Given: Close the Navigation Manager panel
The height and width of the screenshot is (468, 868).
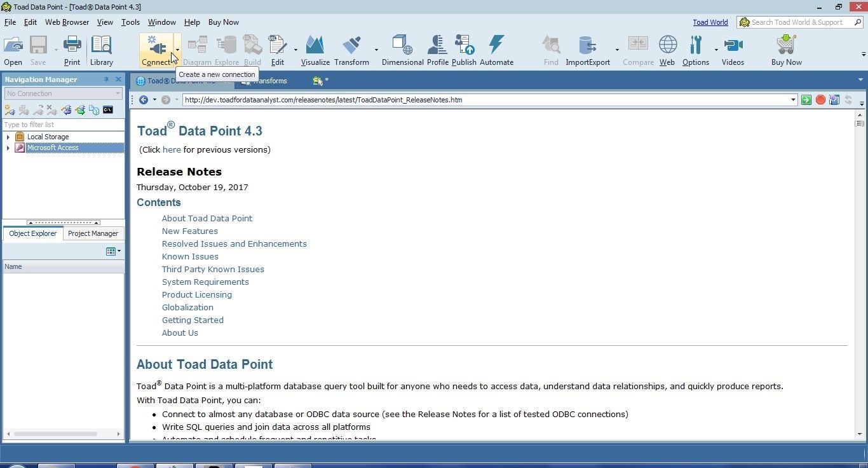Looking at the screenshot, I should [118, 79].
